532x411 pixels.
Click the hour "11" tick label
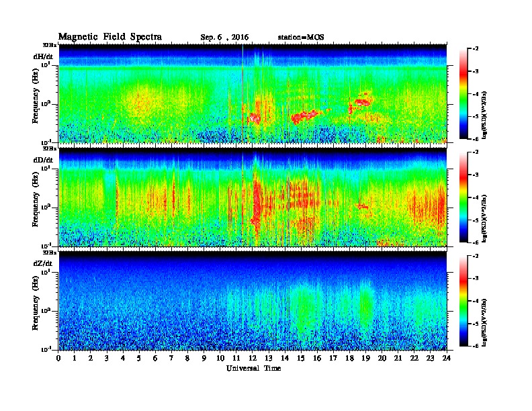(236, 358)
